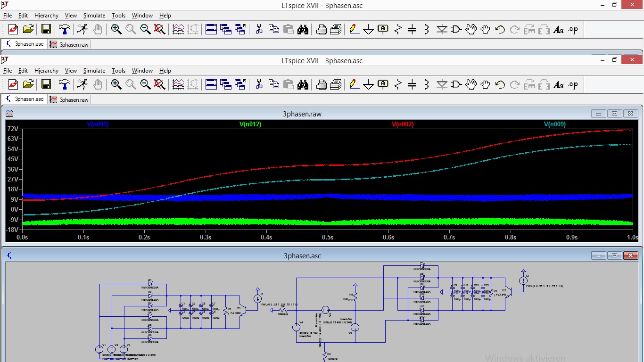Restore down the front LTspice window
This screenshot has height=362, width=644.
(x=615, y=60)
